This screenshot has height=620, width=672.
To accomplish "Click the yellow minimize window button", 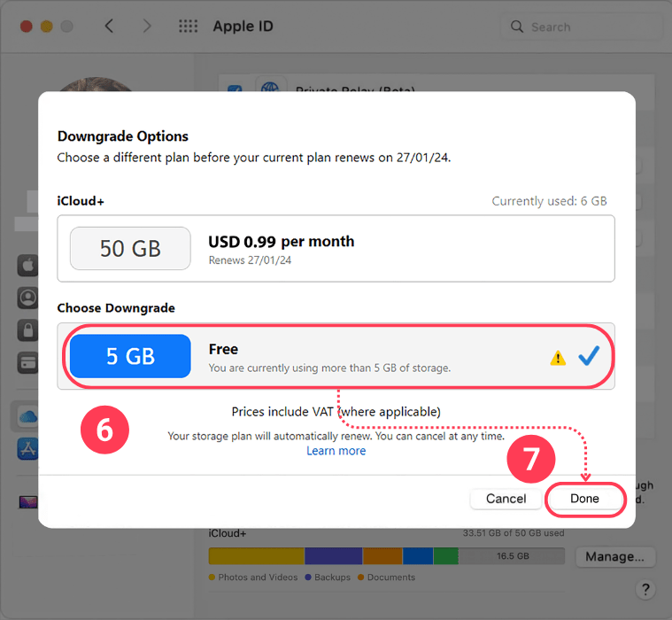I will tap(47, 27).
